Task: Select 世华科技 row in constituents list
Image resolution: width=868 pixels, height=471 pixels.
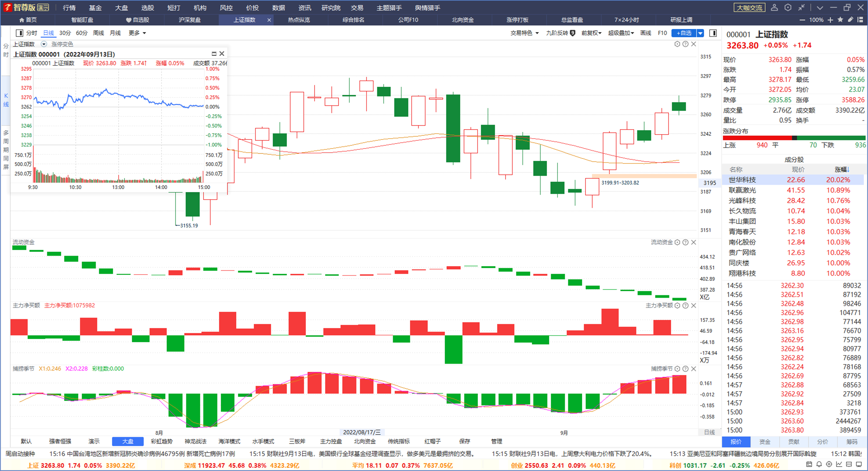Action: click(793, 180)
